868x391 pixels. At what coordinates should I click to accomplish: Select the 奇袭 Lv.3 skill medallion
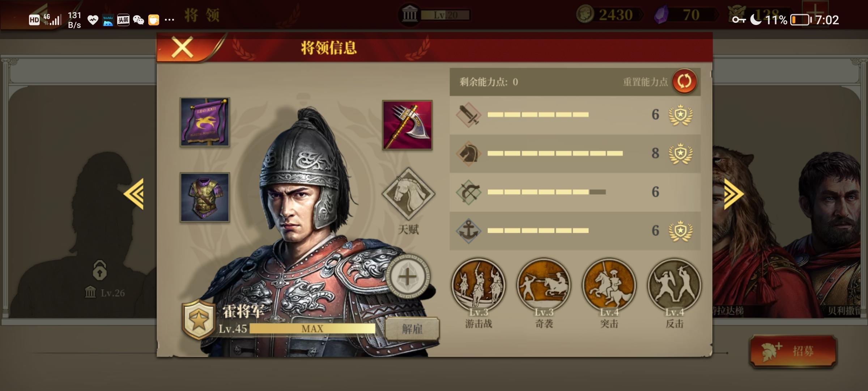pyautogui.click(x=544, y=285)
